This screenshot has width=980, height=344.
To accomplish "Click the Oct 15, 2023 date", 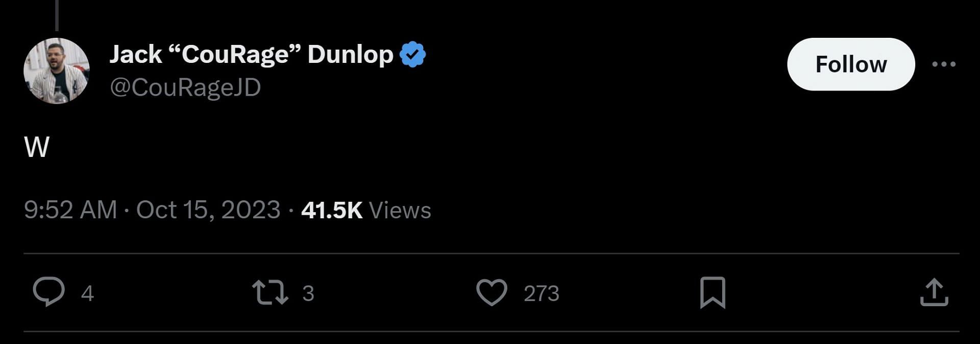I will 208,210.
